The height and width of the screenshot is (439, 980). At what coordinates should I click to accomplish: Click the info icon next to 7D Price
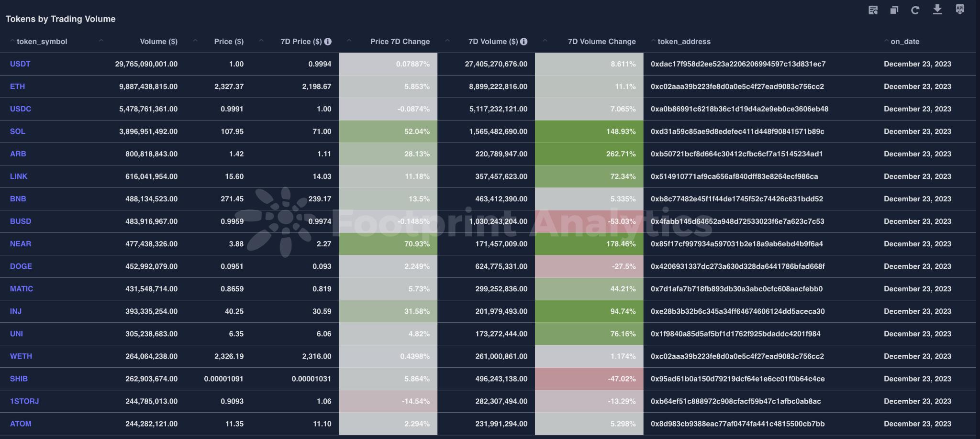pos(328,41)
